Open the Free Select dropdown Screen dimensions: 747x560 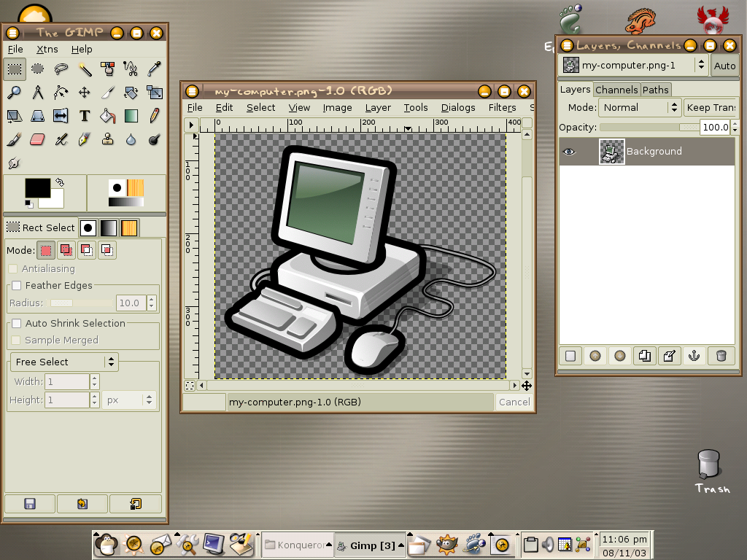point(64,362)
